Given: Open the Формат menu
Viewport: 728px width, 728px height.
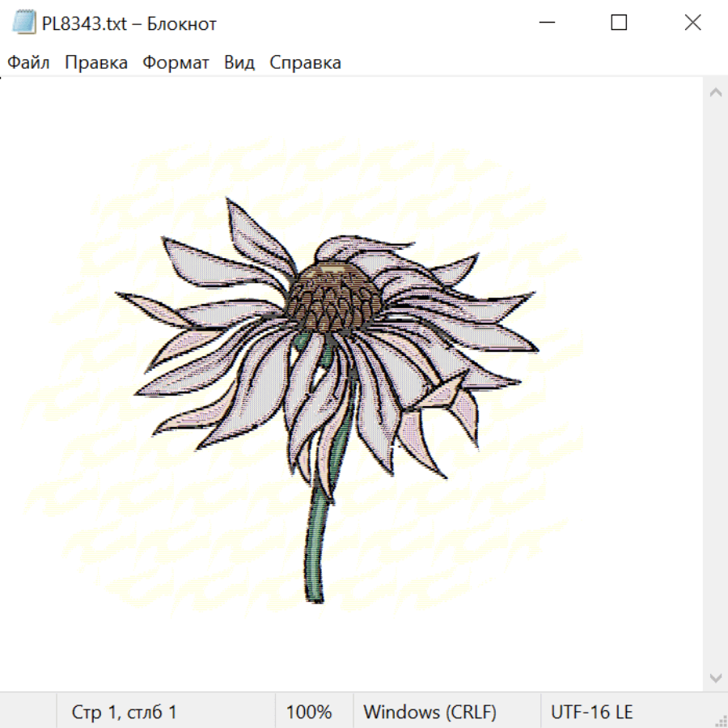Looking at the screenshot, I should [x=176, y=62].
